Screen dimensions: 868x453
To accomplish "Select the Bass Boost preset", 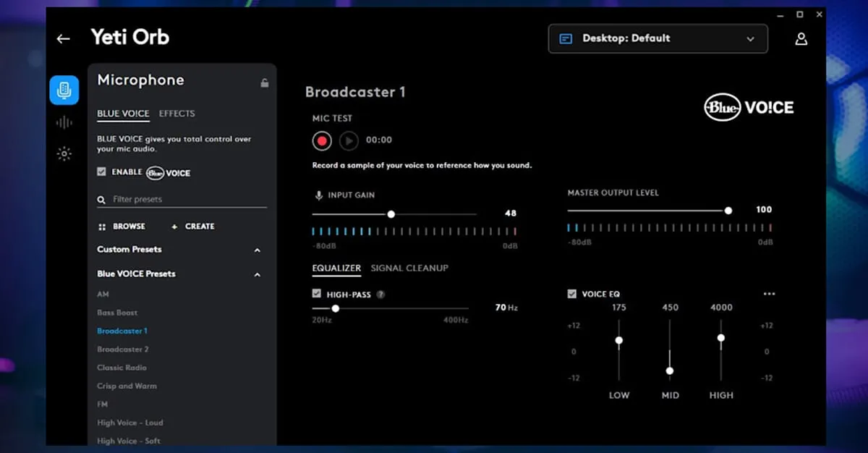I will pos(117,313).
